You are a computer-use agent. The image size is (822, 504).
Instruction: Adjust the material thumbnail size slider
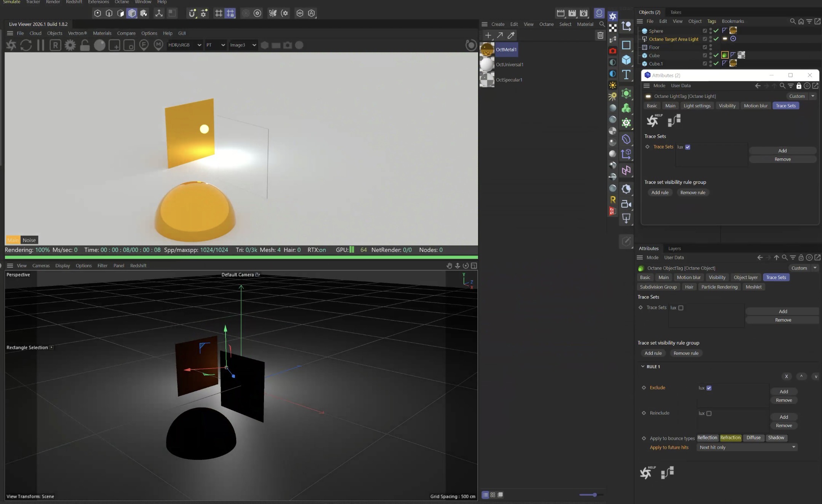click(594, 495)
